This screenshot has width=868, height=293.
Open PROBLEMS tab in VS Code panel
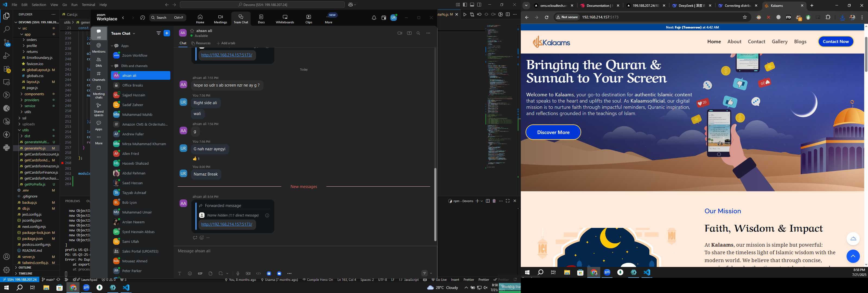(72, 201)
